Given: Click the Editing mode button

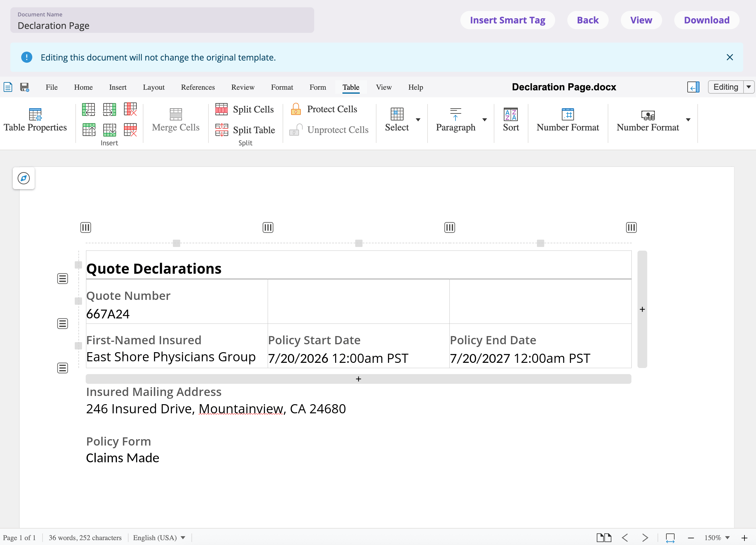Looking at the screenshot, I should 726,87.
